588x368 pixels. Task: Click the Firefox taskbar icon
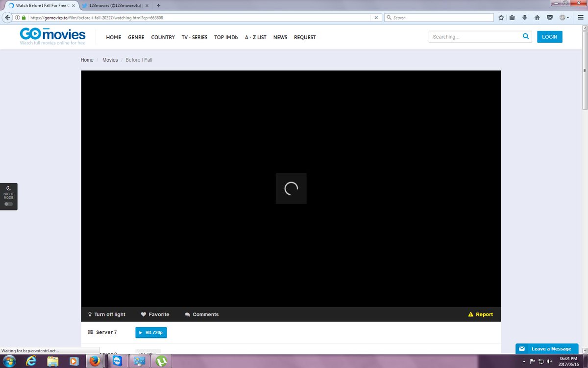[94, 361]
